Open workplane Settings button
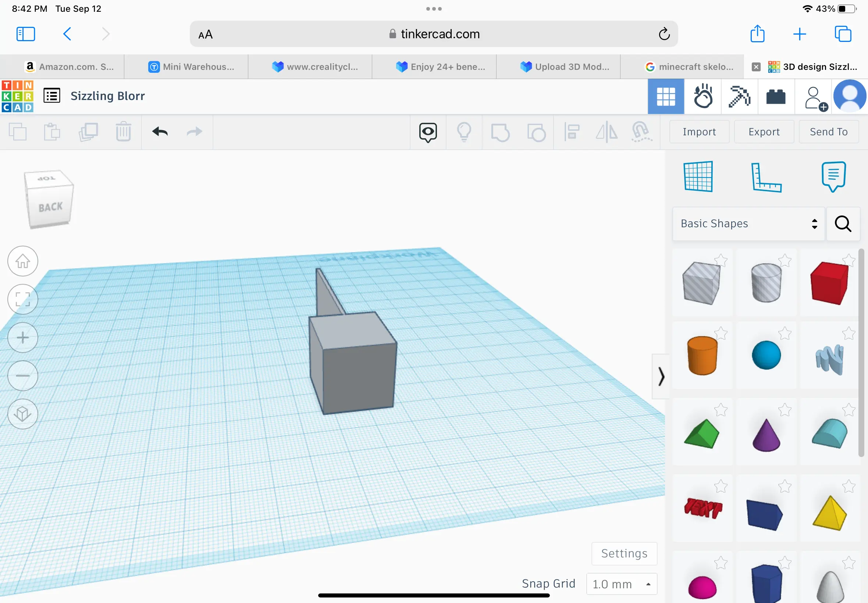Image resolution: width=868 pixels, height=603 pixels. [x=624, y=553]
